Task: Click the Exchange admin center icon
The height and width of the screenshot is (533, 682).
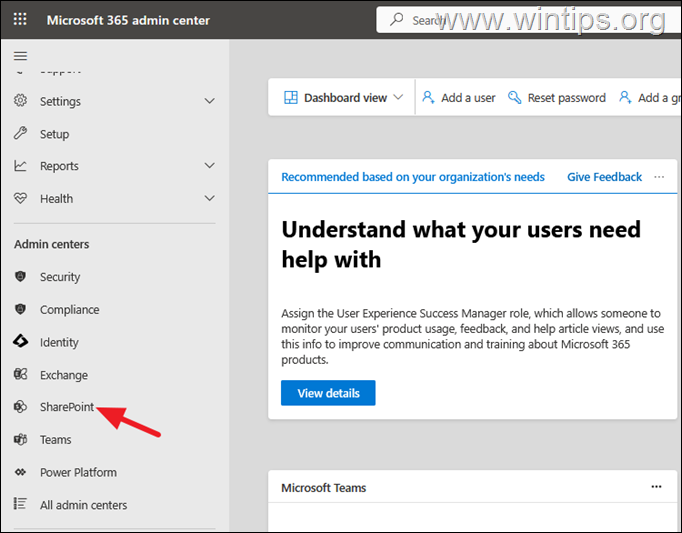Action: [x=21, y=375]
